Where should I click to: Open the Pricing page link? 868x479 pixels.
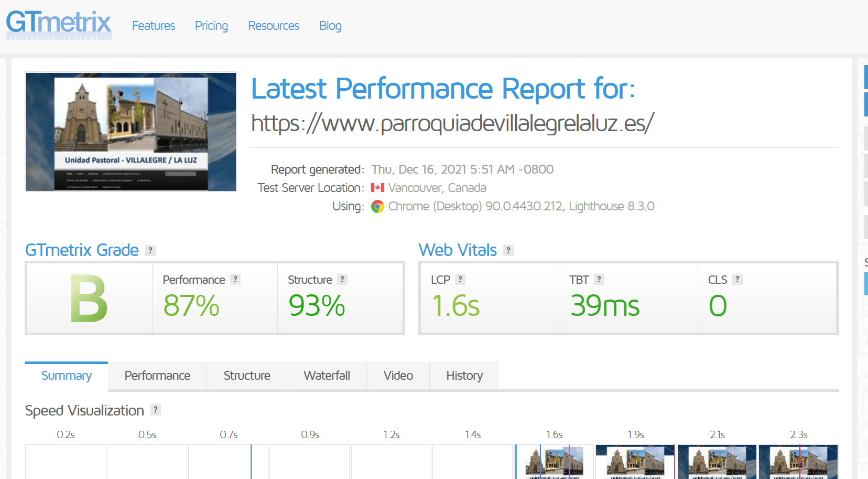[x=211, y=26]
